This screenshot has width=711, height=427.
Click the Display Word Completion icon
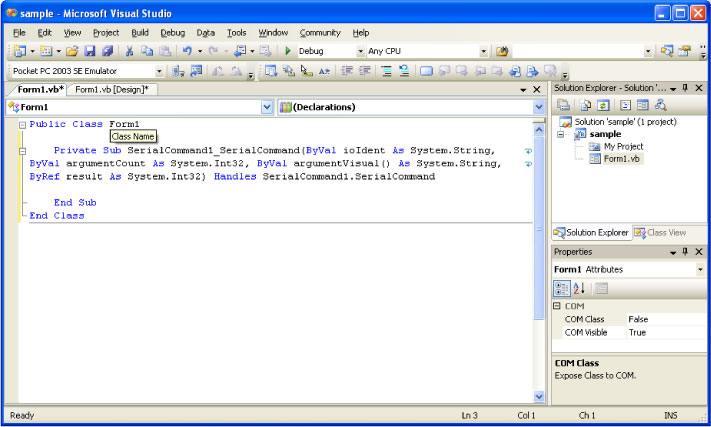[324, 71]
